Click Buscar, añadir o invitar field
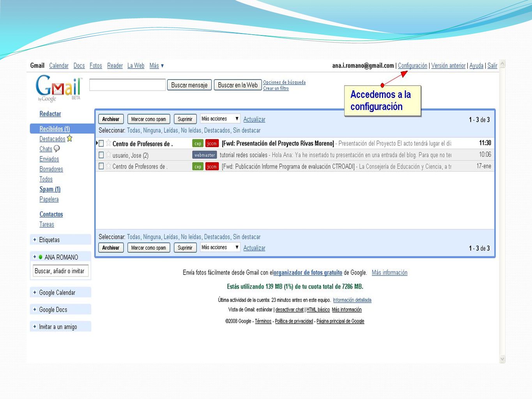The height and width of the screenshot is (399, 532). click(61, 271)
